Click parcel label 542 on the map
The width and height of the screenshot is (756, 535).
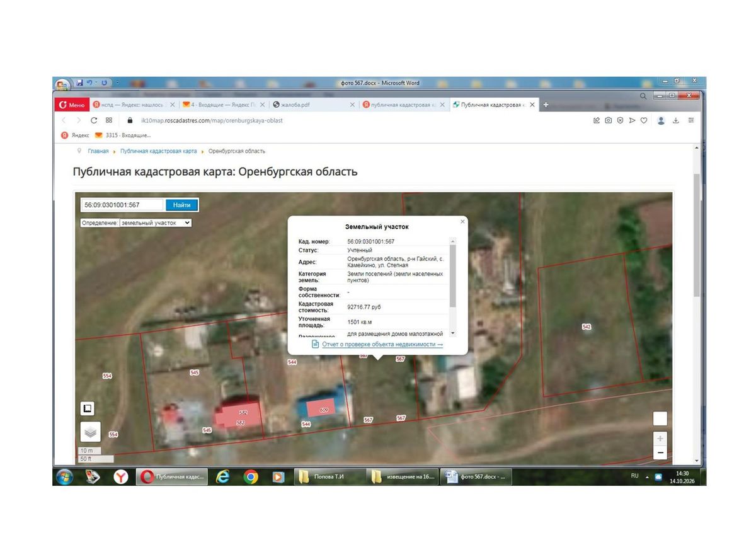(x=587, y=327)
